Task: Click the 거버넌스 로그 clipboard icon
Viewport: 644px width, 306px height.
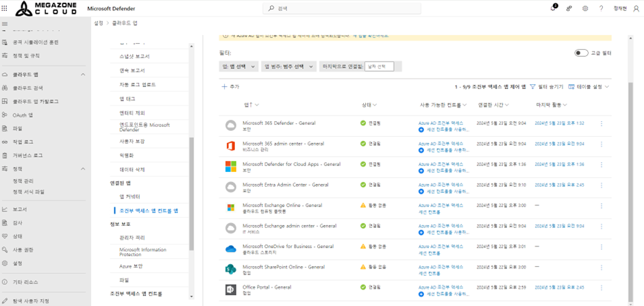Action: pos(5,155)
